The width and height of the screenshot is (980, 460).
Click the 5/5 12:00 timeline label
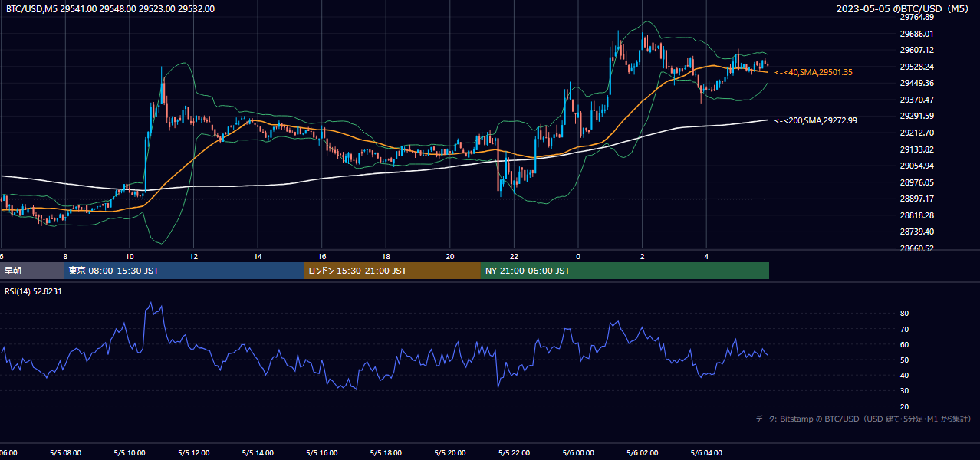[194, 453]
